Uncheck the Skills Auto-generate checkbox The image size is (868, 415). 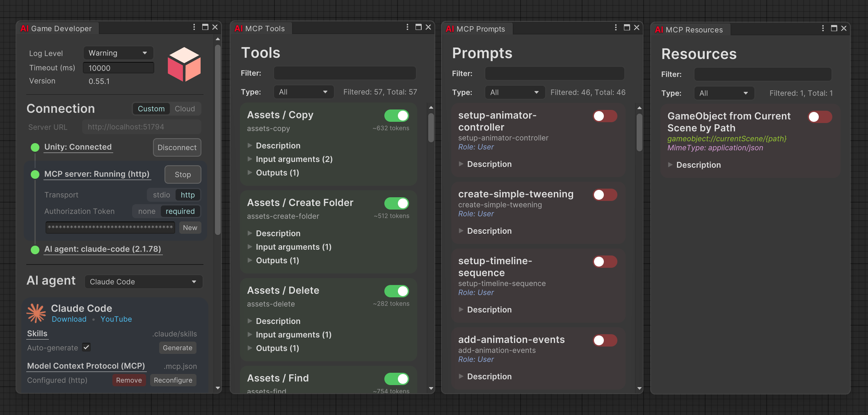87,347
